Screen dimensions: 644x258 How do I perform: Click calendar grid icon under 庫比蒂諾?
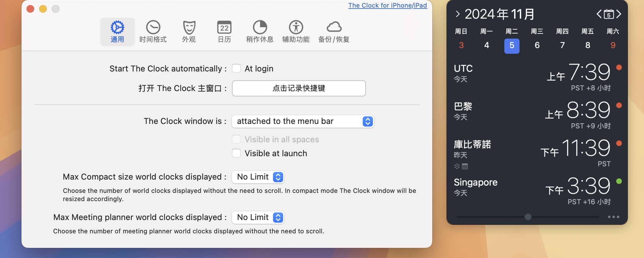tap(465, 166)
